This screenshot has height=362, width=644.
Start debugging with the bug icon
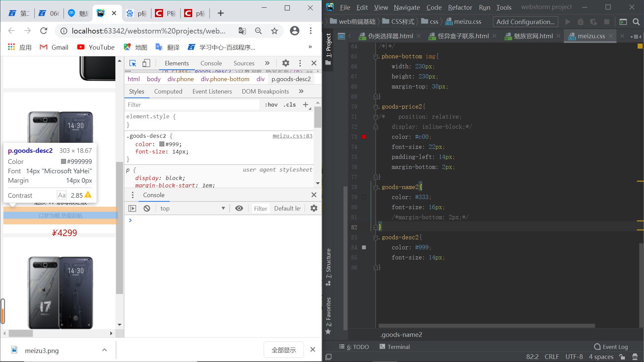(x=581, y=21)
